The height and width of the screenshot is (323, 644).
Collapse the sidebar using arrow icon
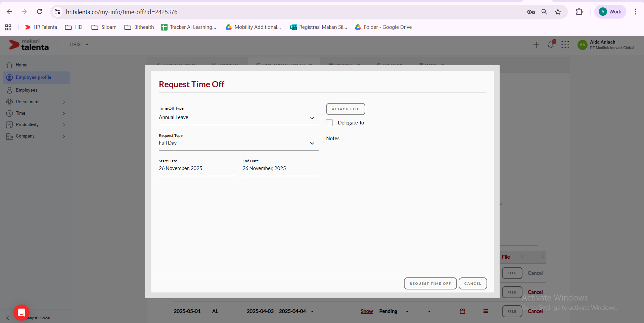[9, 318]
